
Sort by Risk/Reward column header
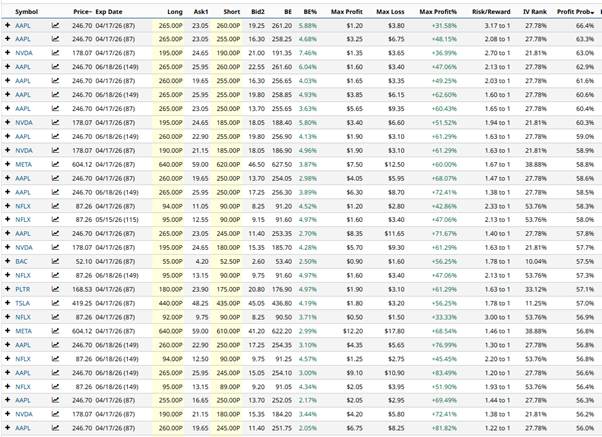tap(491, 12)
